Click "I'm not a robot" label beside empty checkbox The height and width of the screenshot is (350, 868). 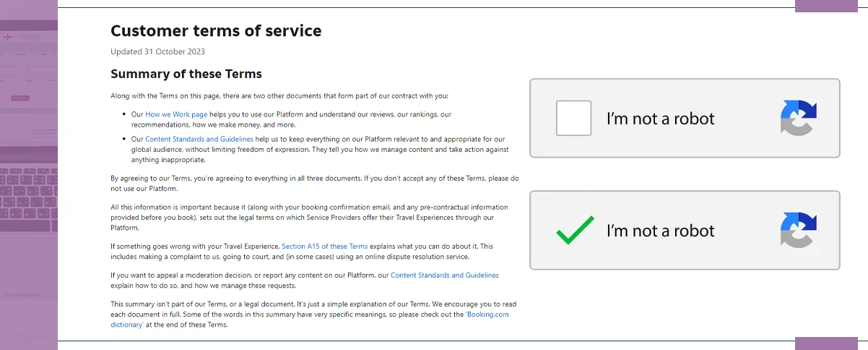[660, 119]
